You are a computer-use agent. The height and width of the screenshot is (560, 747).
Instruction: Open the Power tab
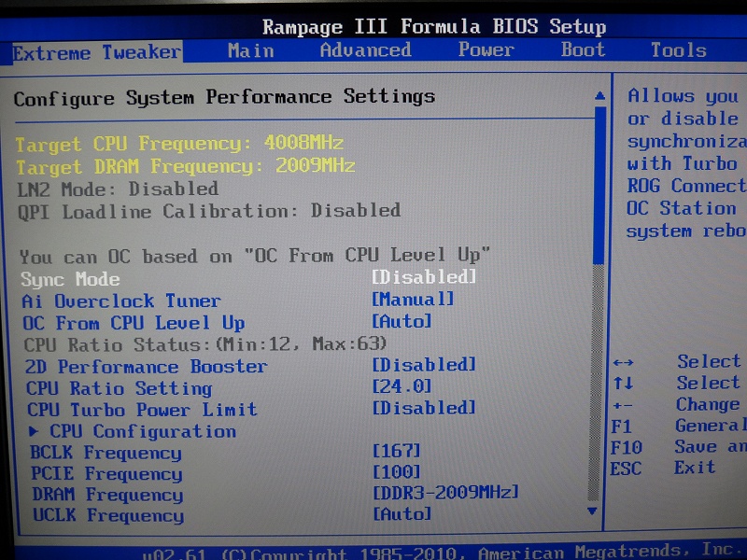point(486,49)
